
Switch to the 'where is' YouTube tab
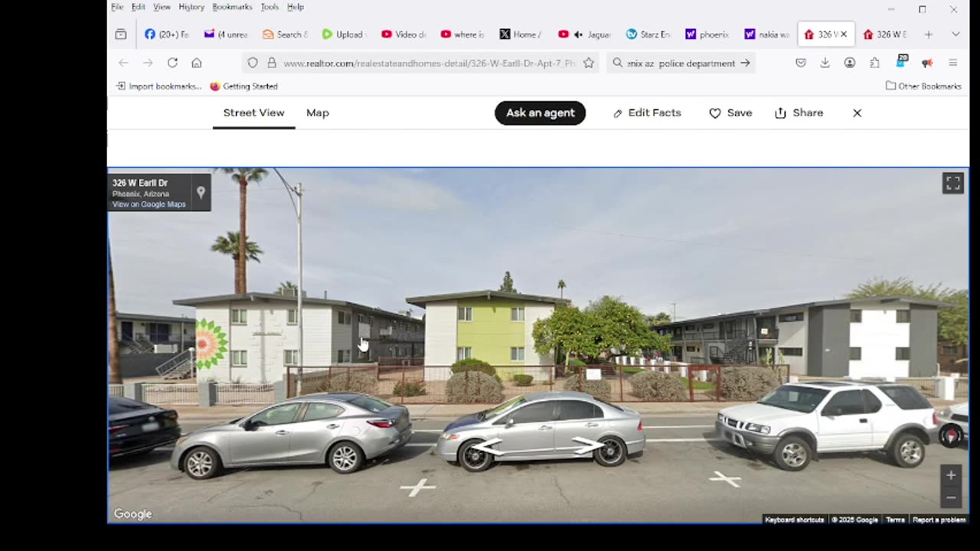pyautogui.click(x=462, y=34)
